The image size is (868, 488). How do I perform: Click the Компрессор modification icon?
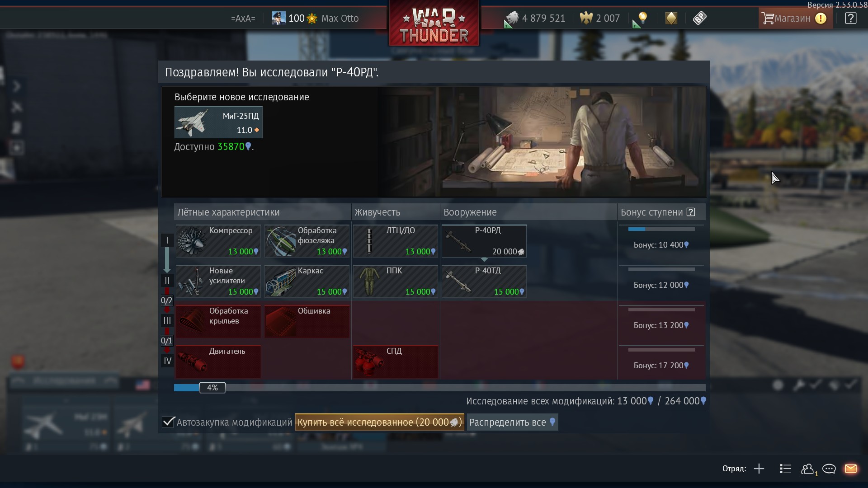pos(192,241)
